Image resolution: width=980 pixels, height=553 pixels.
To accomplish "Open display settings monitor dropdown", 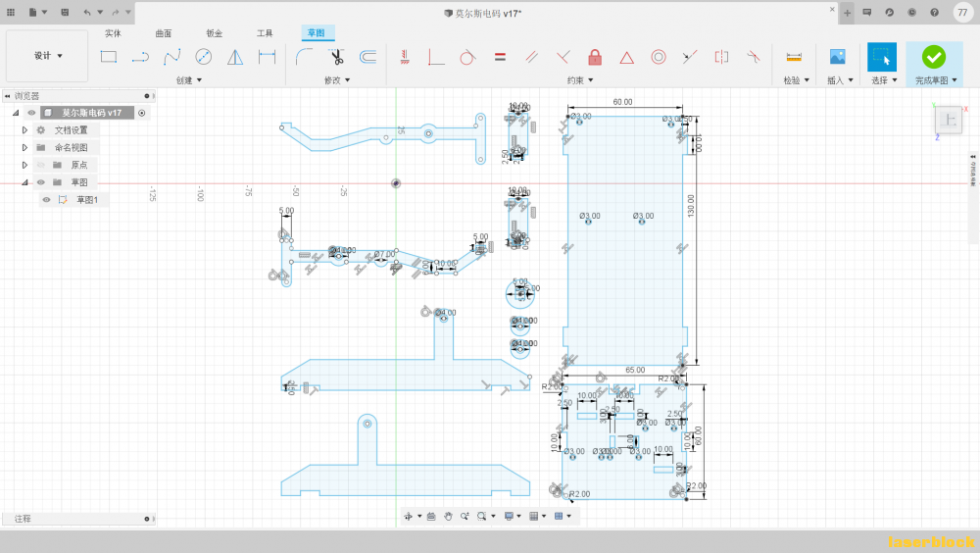I will 513,516.
